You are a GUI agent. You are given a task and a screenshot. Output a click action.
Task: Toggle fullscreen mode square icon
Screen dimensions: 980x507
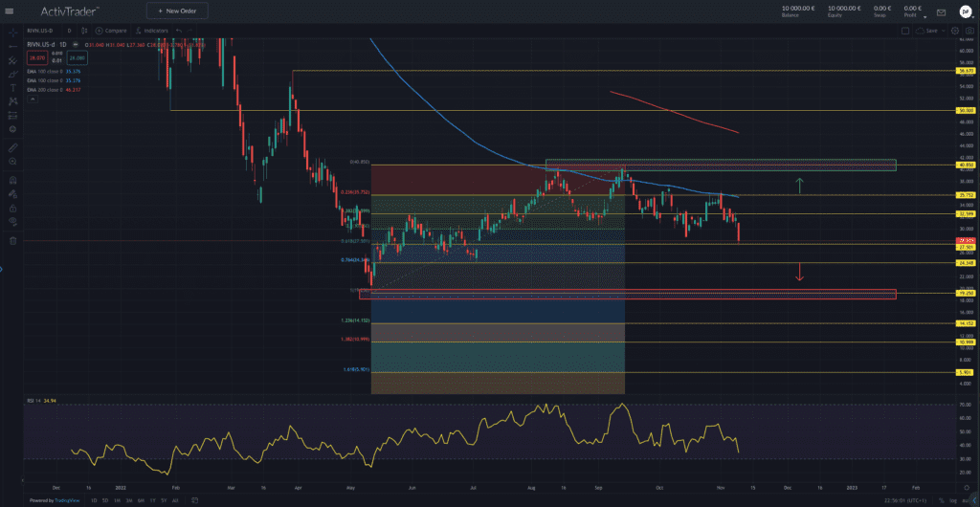click(904, 31)
